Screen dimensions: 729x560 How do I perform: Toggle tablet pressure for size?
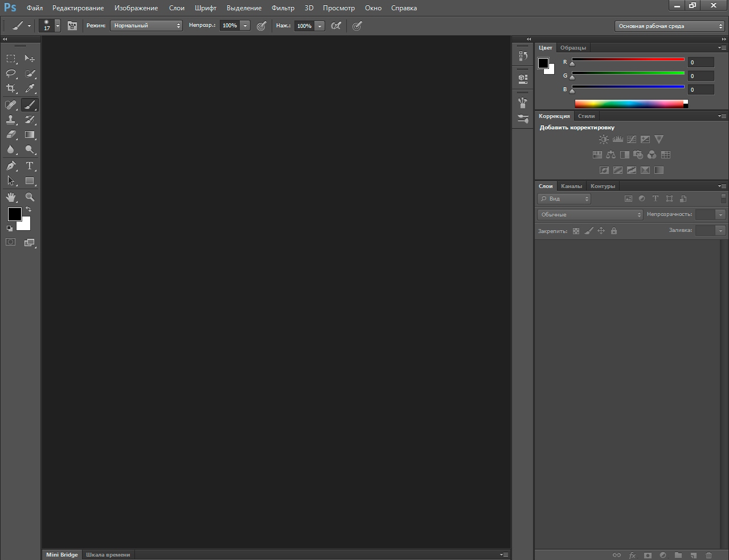pyautogui.click(x=357, y=26)
